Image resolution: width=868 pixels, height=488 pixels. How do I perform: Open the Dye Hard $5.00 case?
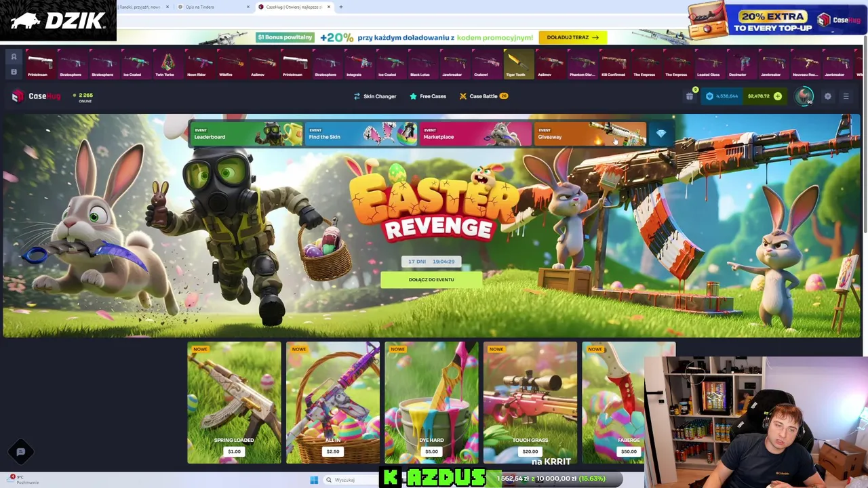click(431, 403)
